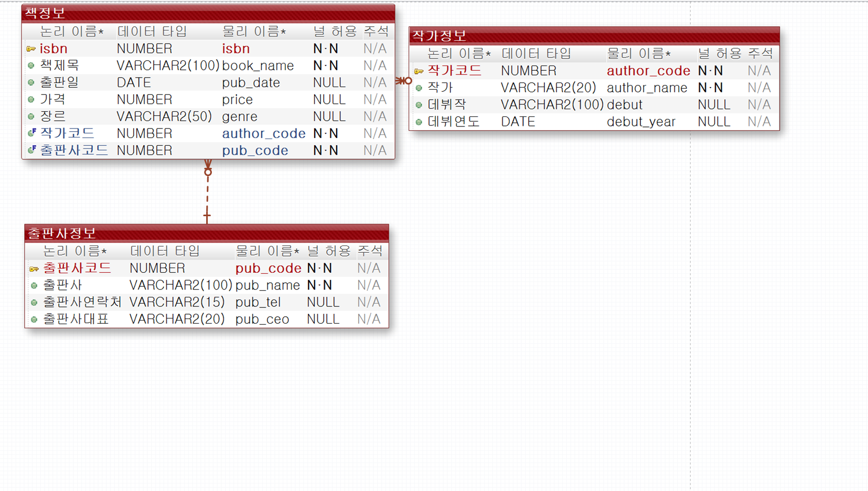Click red author_code in 작가정보 table
This screenshot has height=491, width=868.
click(649, 71)
